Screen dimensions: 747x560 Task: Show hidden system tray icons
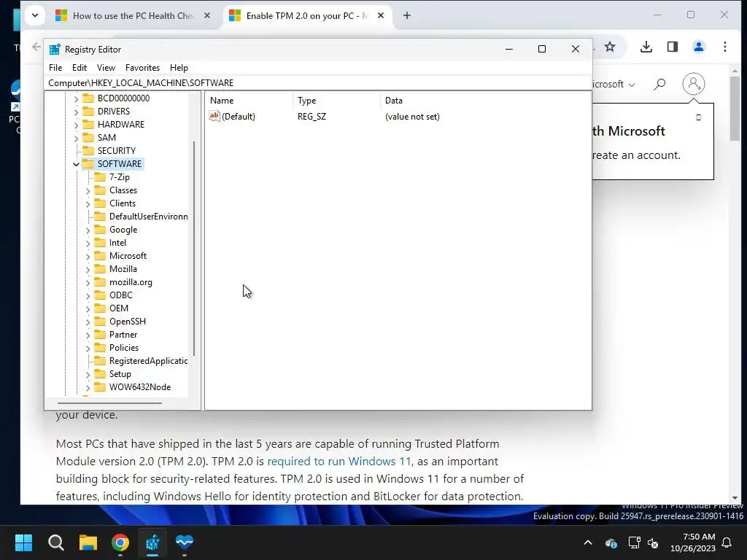point(588,542)
